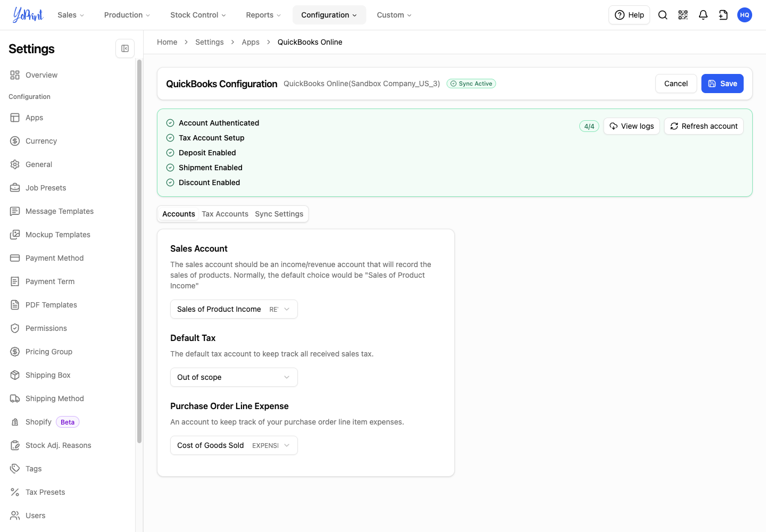Select the Accounts tab
This screenshot has height=532, width=766.
pyautogui.click(x=179, y=214)
